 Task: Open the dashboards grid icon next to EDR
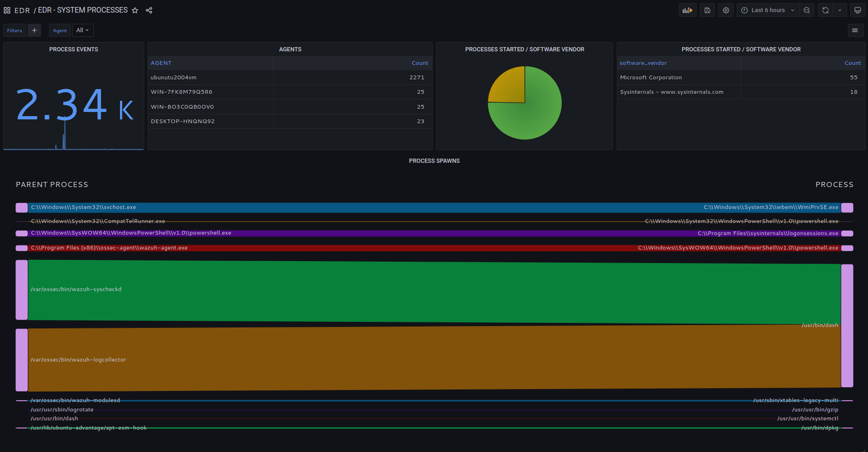(7, 10)
